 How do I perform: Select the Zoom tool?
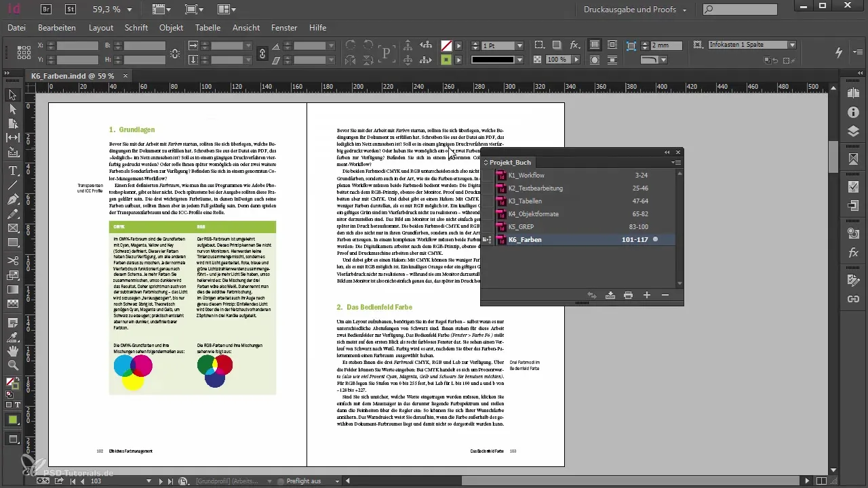point(12,365)
